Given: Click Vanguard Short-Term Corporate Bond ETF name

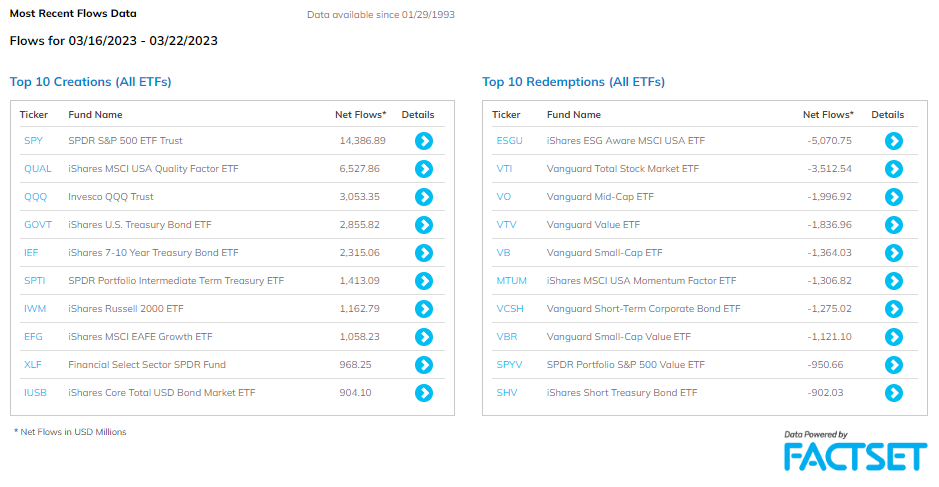Looking at the screenshot, I should pos(644,308).
